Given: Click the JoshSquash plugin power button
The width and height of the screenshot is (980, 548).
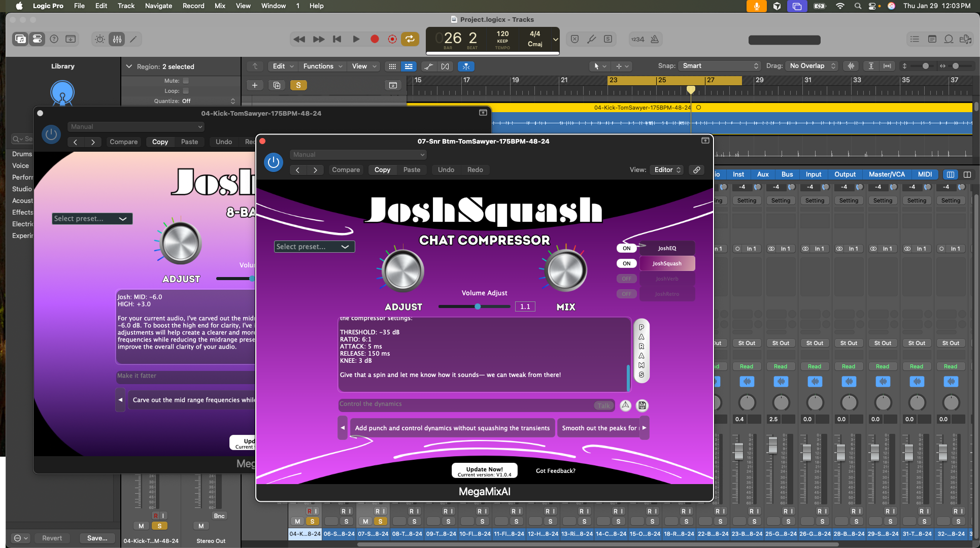Looking at the screenshot, I should [274, 162].
